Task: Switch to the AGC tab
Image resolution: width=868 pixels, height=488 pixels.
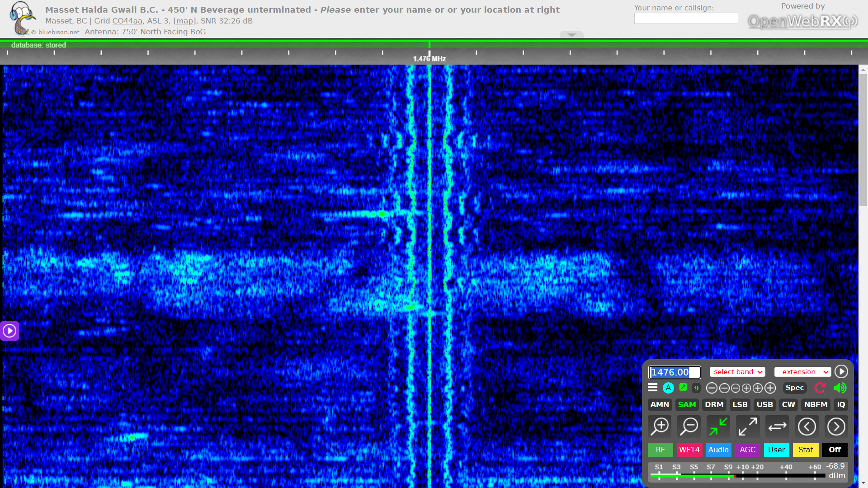Action: click(x=747, y=450)
